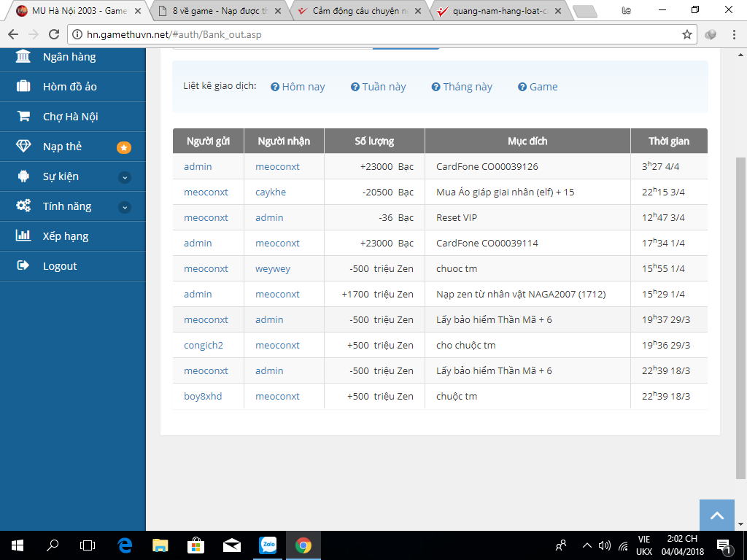
Task: Click the Mục đích column header
Action: [x=527, y=141]
